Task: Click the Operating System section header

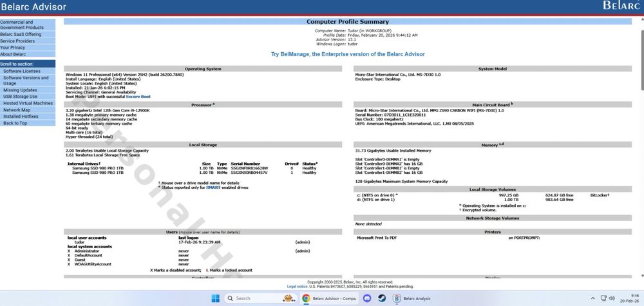Action: (x=203, y=69)
